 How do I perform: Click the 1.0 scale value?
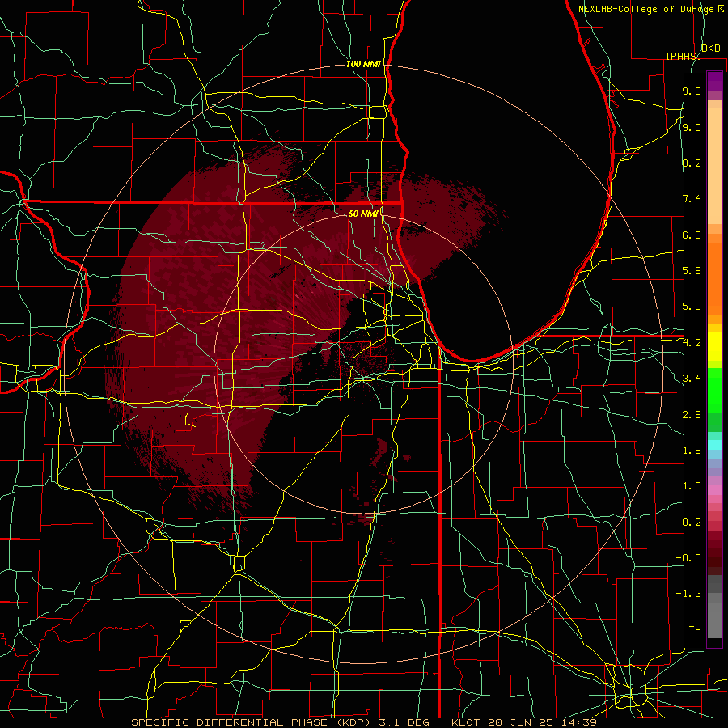pos(692,486)
